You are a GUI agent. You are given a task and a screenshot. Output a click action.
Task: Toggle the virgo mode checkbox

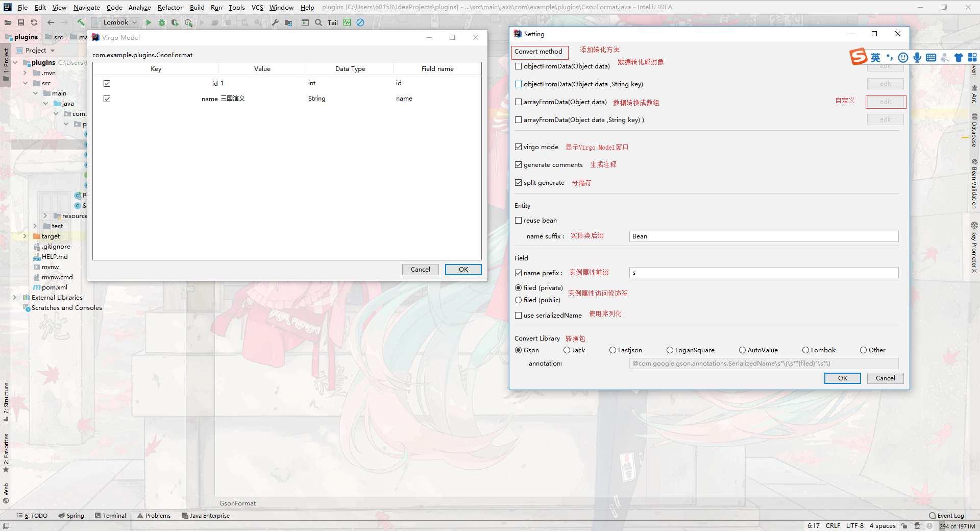(x=518, y=147)
